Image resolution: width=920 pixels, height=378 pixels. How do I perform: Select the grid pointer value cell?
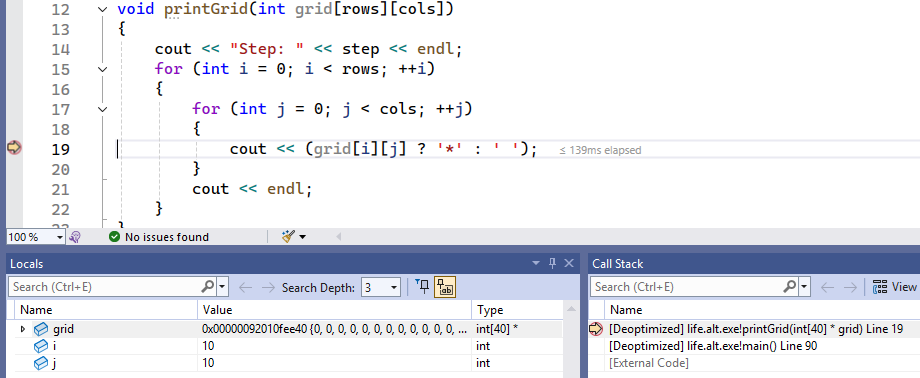(x=334, y=329)
